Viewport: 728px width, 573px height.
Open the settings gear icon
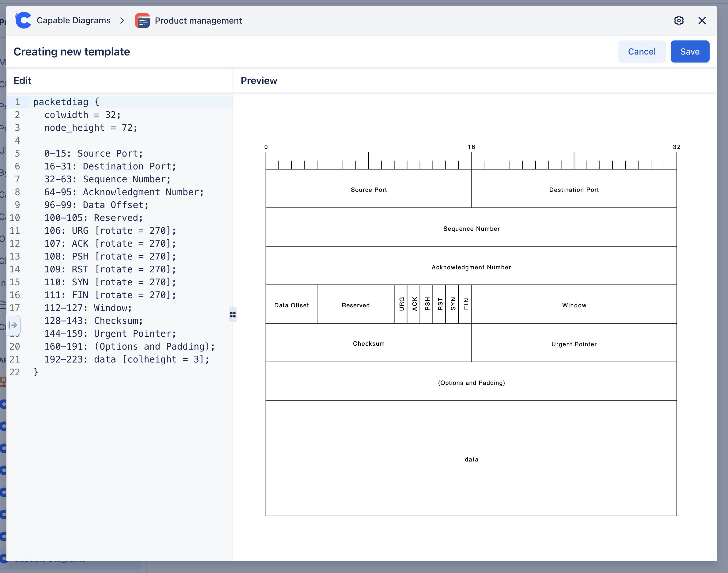pos(679,21)
